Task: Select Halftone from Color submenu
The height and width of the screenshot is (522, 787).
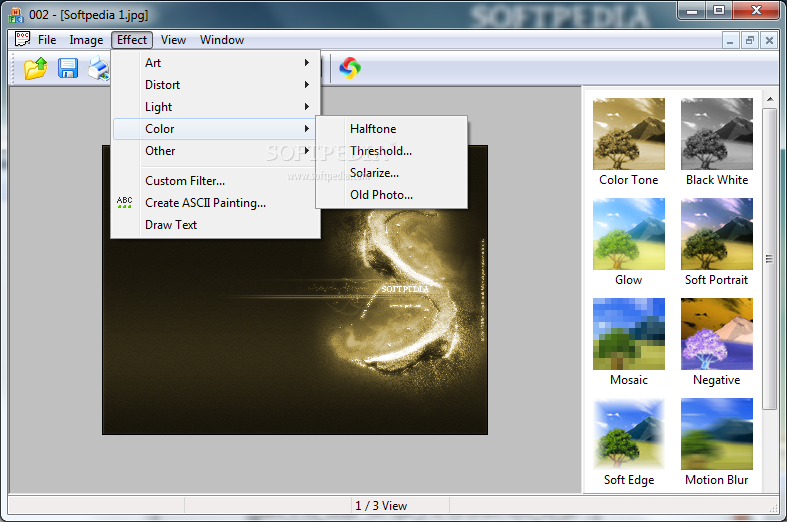Action: [x=391, y=129]
